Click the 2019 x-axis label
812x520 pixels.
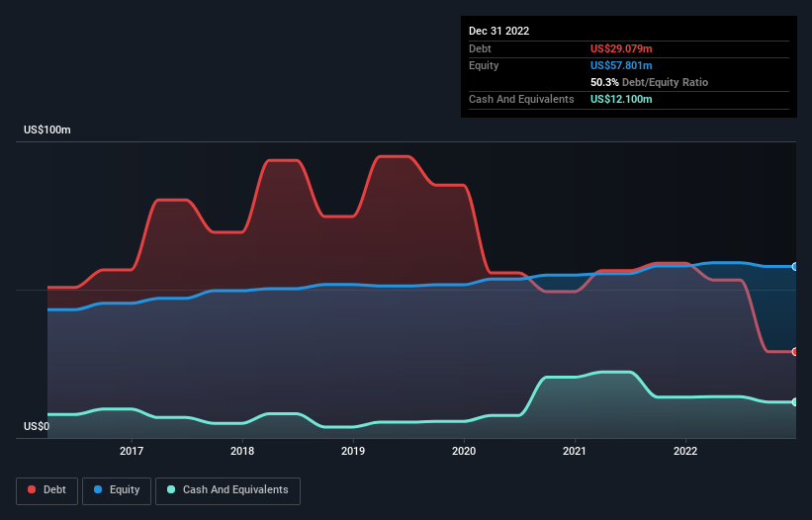click(353, 451)
